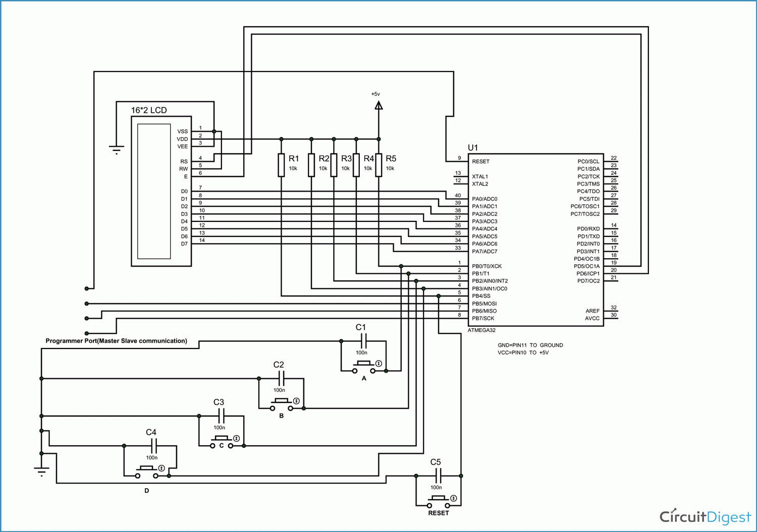Select the "GND=PIN11 TO GROUND" note
The height and width of the screenshot is (532, 757).
click(x=530, y=345)
